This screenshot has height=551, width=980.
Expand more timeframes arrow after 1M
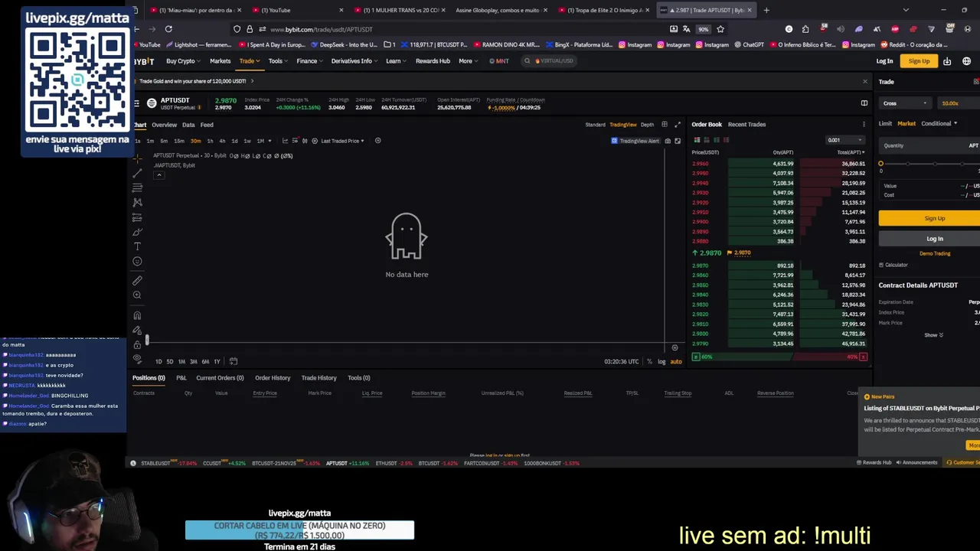(x=269, y=141)
